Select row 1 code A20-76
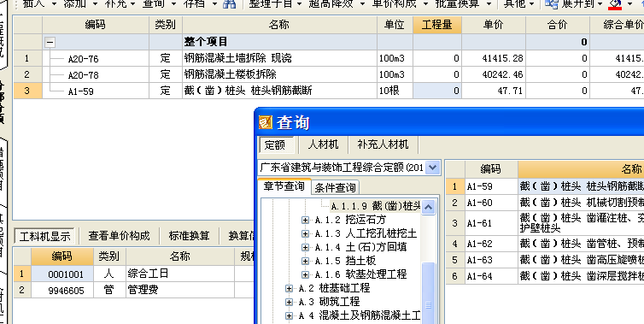This screenshot has width=644, height=324. click(x=84, y=59)
